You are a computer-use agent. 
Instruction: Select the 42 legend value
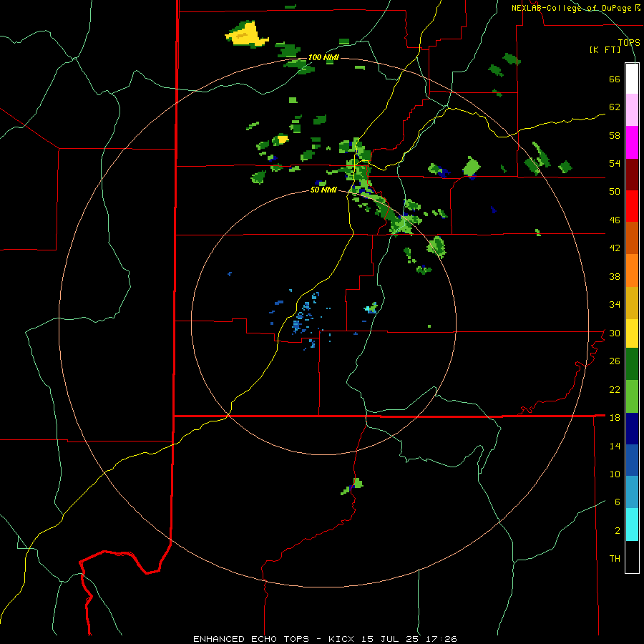[615, 248]
